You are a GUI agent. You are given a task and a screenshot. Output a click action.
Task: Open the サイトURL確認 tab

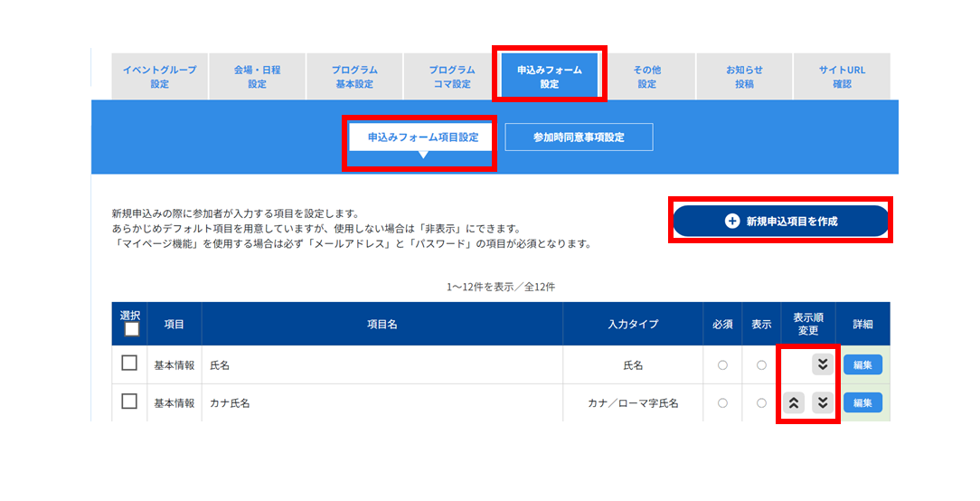tap(842, 76)
